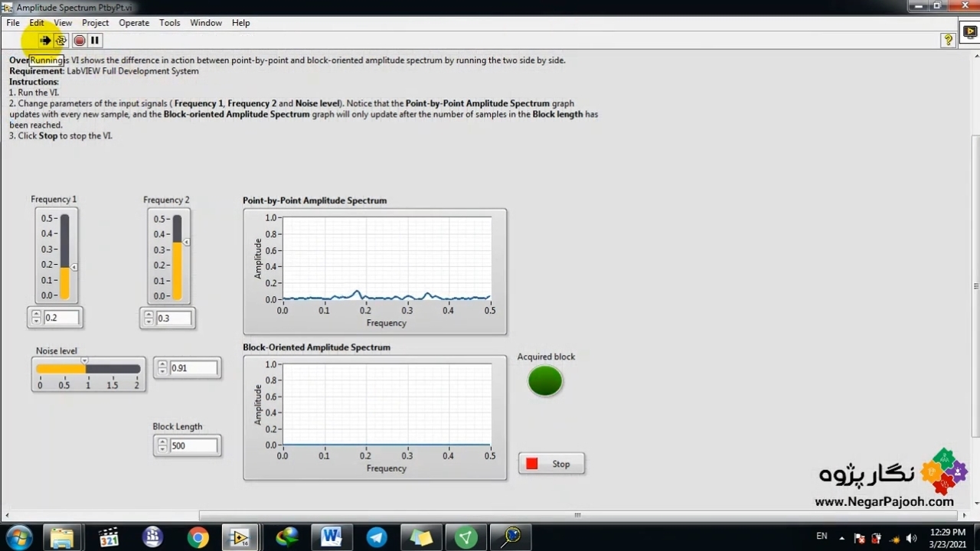Switch to Microsoft Word in the taskbar
The width and height of the screenshot is (980, 551).
click(x=332, y=537)
